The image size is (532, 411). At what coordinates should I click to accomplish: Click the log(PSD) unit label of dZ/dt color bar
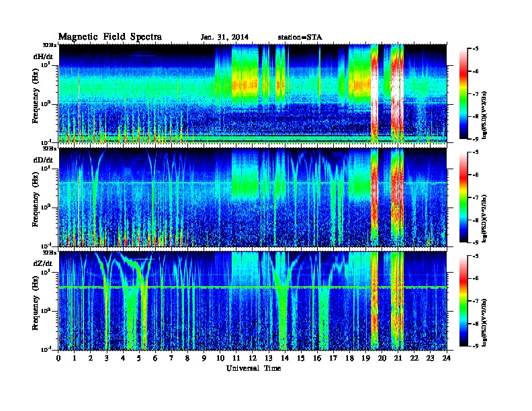[x=485, y=322]
